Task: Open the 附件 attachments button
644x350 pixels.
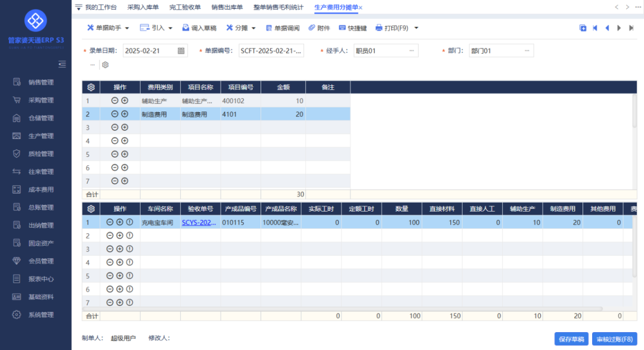Action: coord(319,28)
